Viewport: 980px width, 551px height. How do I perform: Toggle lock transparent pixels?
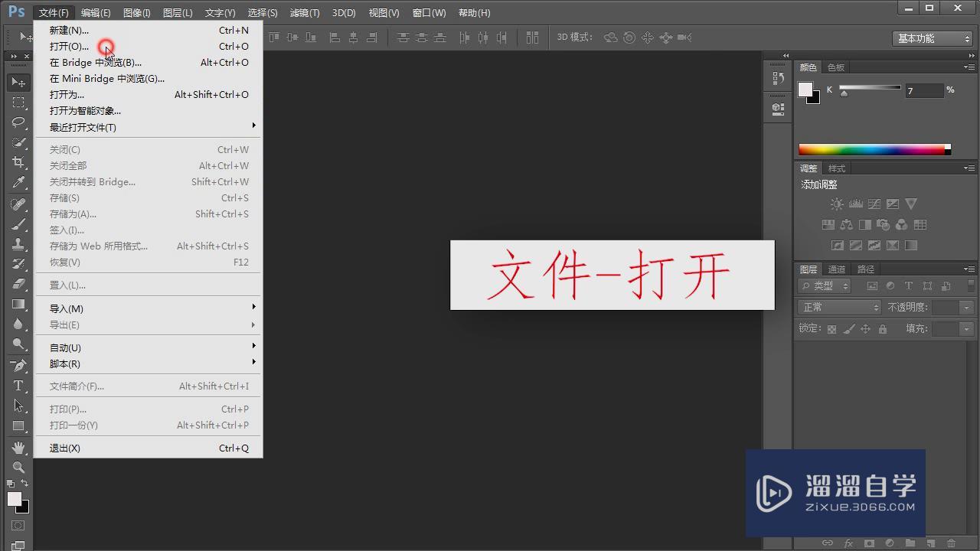[832, 329]
